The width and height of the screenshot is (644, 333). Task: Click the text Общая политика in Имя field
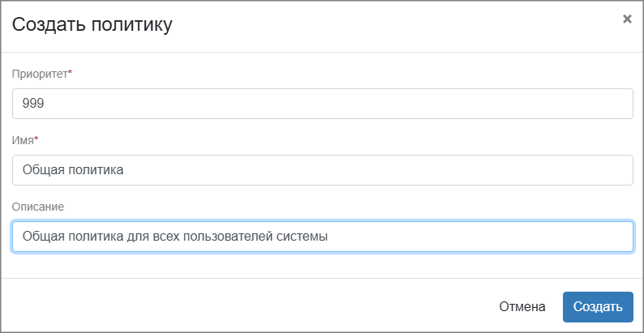[x=73, y=170]
